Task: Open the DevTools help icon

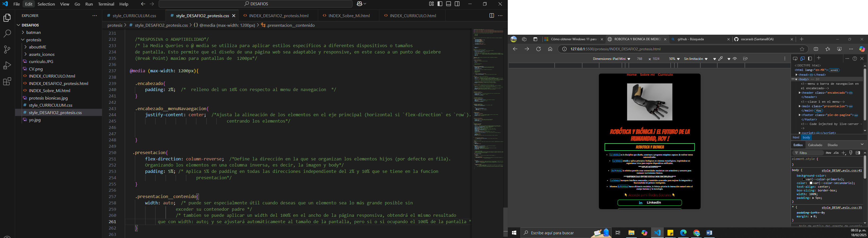Action: click(855, 59)
